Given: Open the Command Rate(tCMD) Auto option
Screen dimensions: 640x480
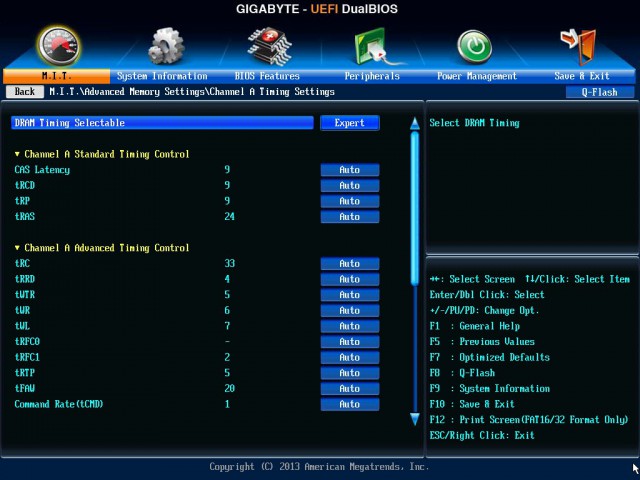Looking at the screenshot, I should coord(350,404).
